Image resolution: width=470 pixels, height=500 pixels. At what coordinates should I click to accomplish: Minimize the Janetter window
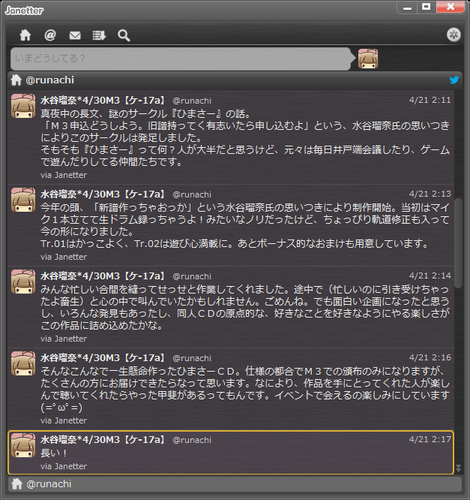click(407, 8)
